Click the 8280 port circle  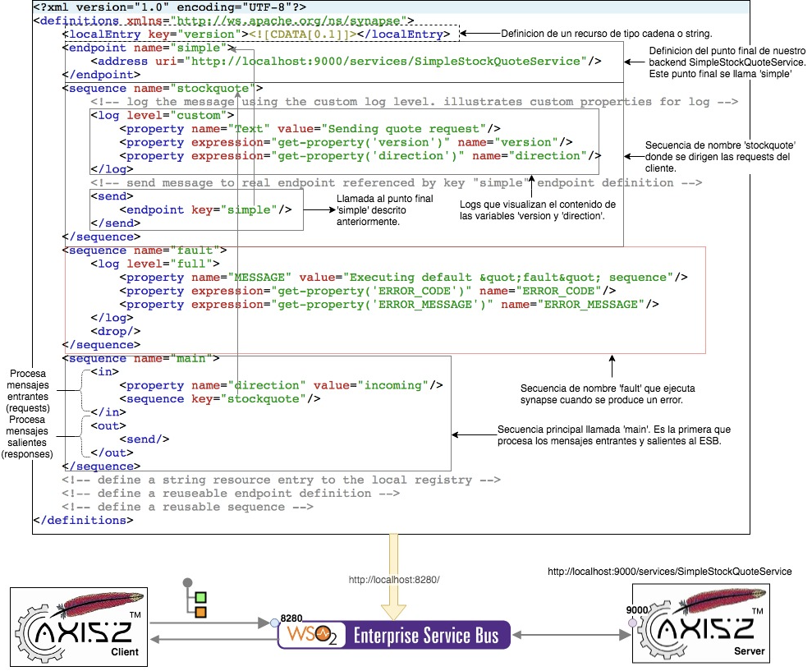pyautogui.click(x=275, y=623)
